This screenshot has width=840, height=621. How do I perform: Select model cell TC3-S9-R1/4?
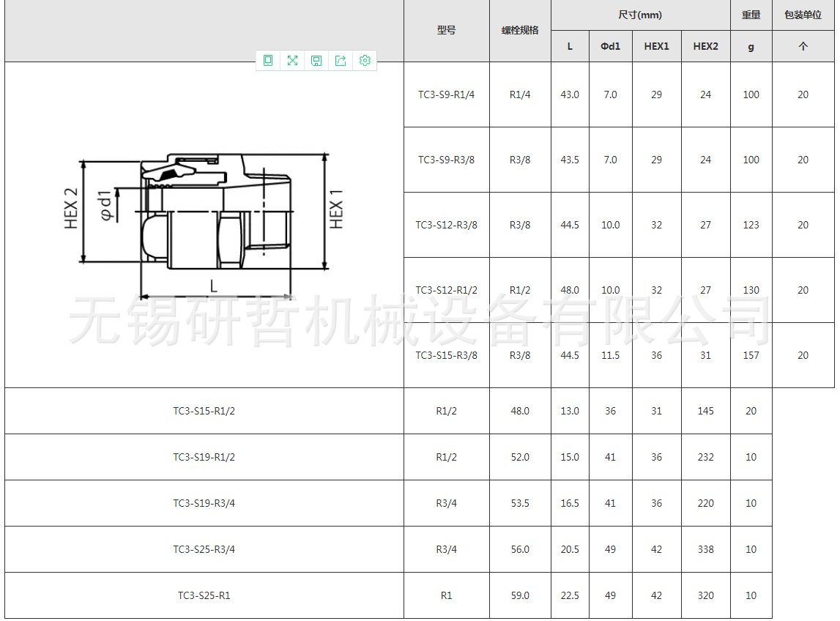click(446, 94)
